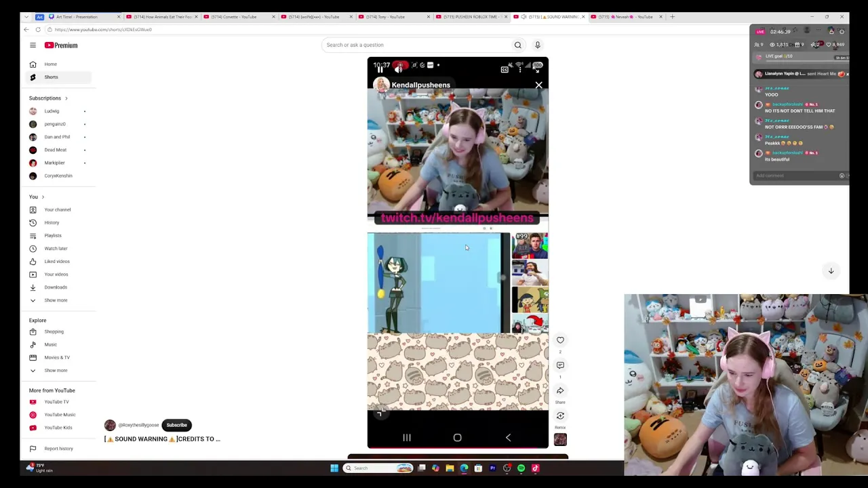The width and height of the screenshot is (868, 488).
Task: Go to next short with down arrow
Action: tap(831, 270)
